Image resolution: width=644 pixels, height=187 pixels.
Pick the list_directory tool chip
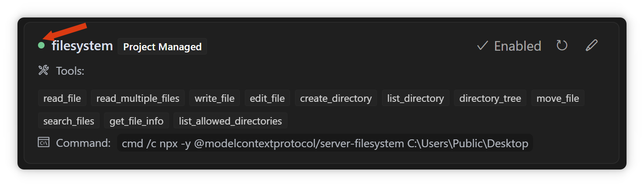click(415, 98)
